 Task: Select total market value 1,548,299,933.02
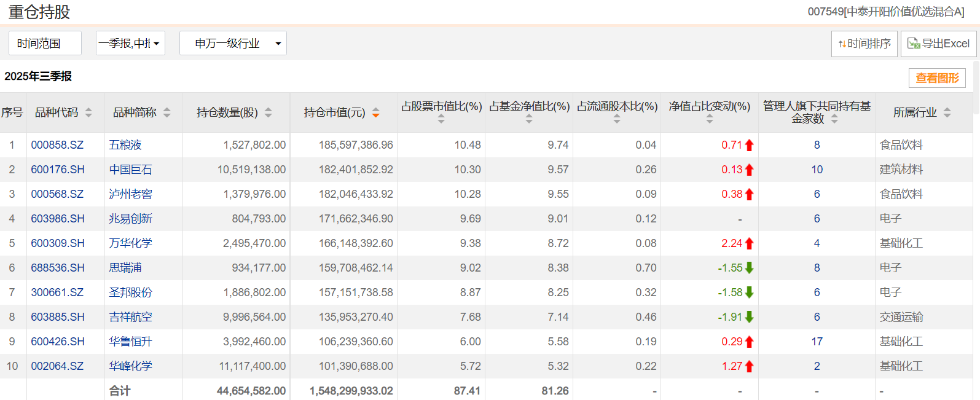click(x=351, y=391)
